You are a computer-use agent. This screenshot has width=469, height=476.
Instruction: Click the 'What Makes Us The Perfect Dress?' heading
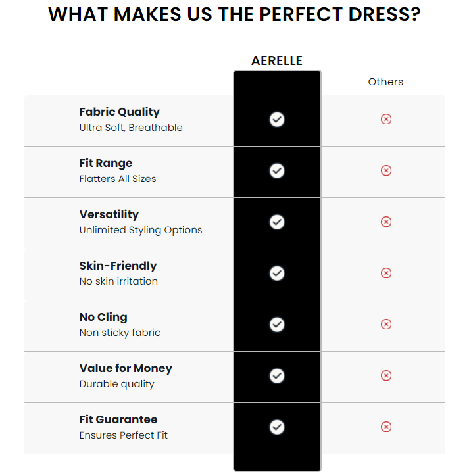(x=234, y=14)
